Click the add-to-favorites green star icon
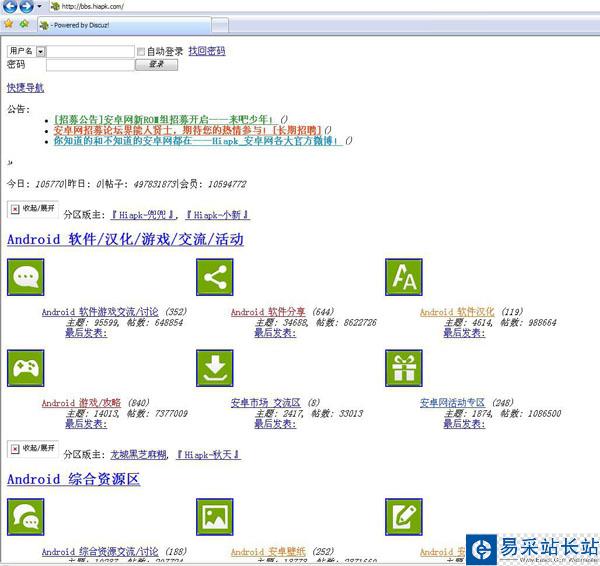600x566 pixels. coord(24,24)
